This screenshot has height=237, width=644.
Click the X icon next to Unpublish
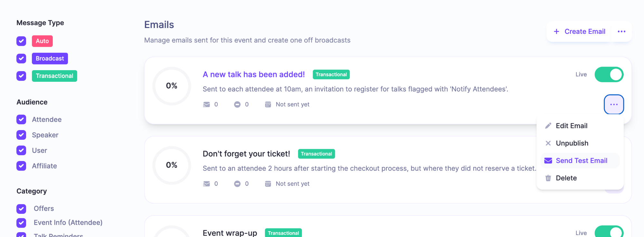coord(548,143)
